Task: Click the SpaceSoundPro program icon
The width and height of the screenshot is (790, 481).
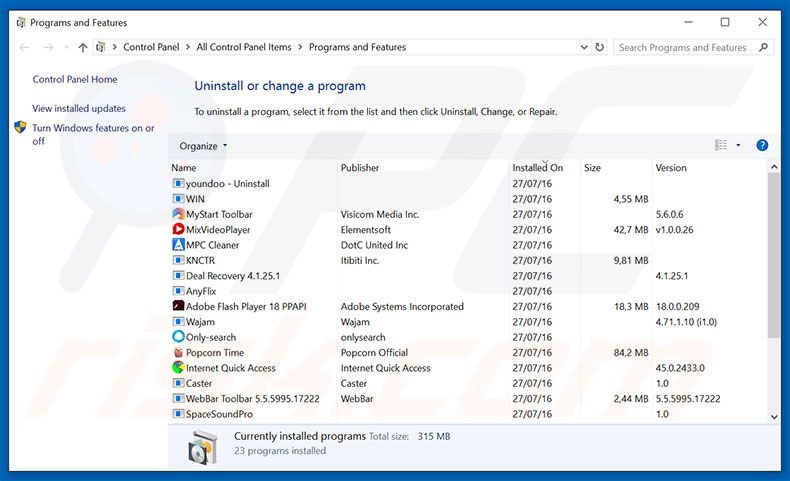Action: [178, 414]
